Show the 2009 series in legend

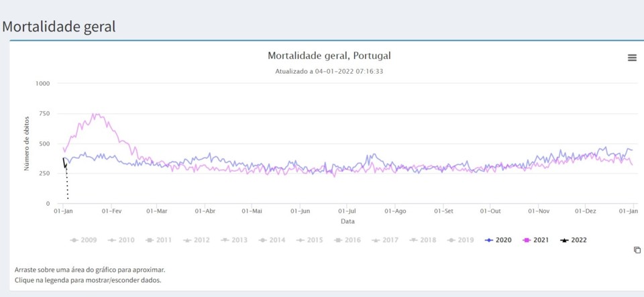tap(83, 240)
